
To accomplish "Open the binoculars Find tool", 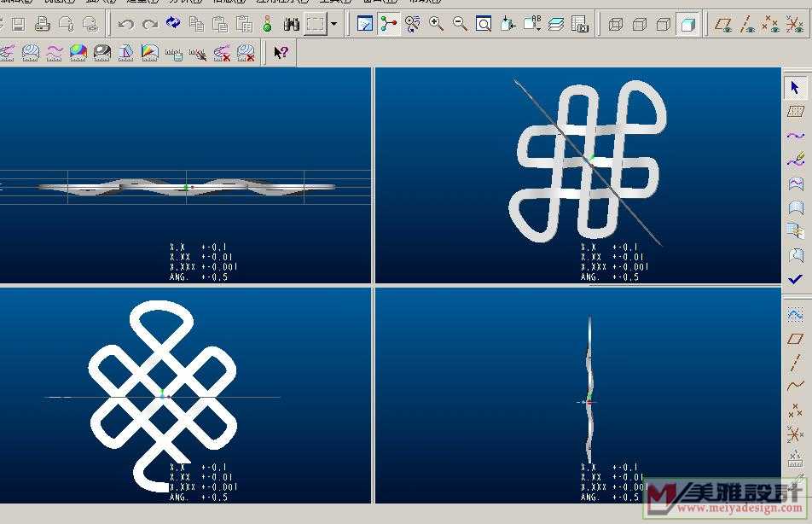I will coord(292,24).
